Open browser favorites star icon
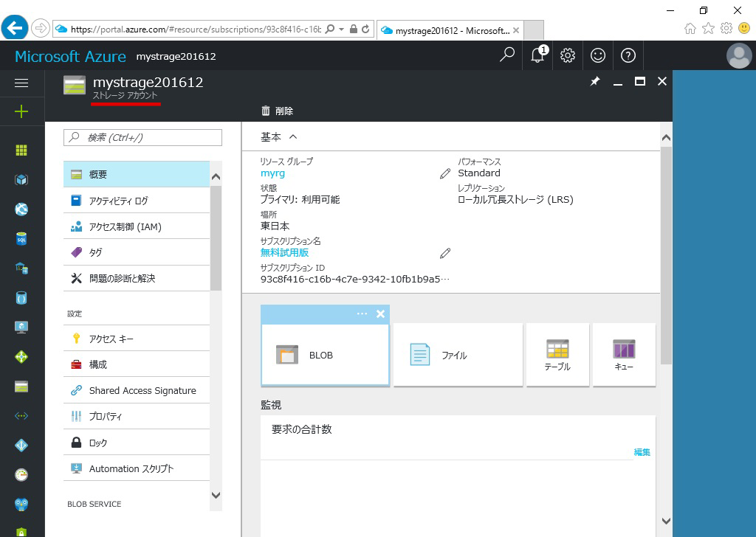Viewport: 756px width, 537px height. (708, 29)
